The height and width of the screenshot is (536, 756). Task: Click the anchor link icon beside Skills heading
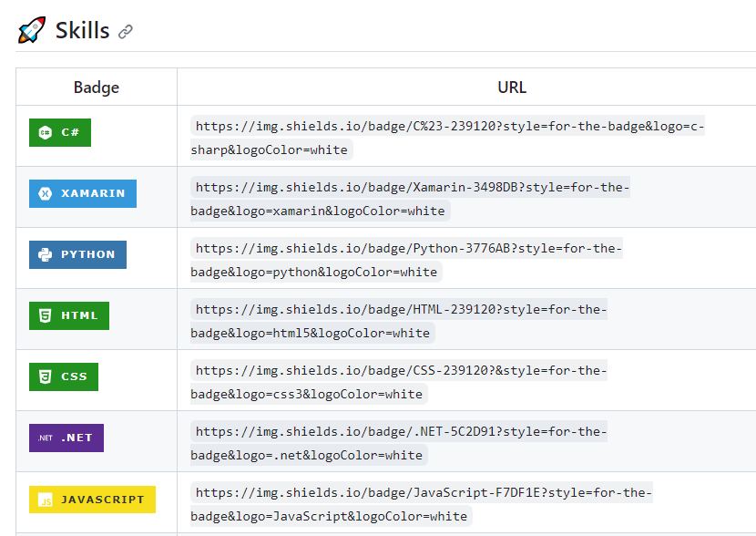126,32
